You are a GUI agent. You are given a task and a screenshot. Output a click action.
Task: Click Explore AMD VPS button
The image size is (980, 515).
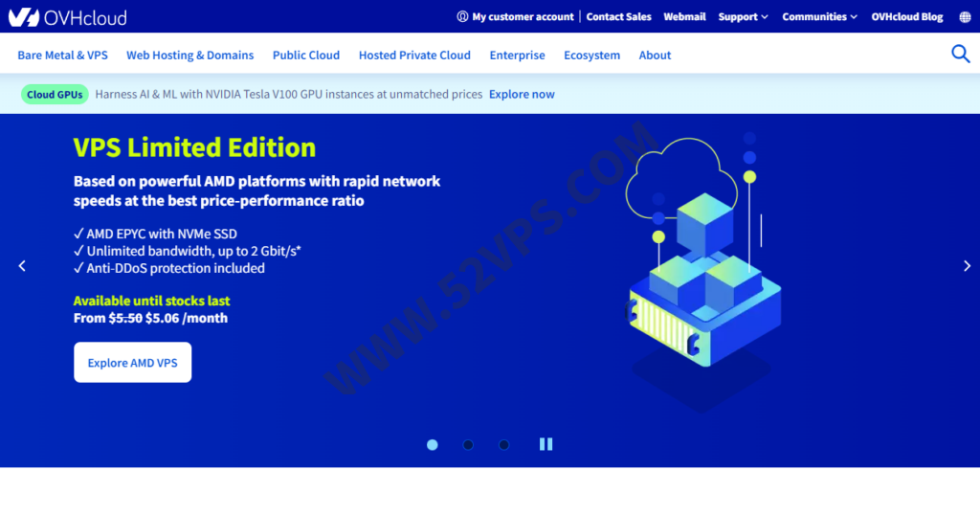click(132, 363)
